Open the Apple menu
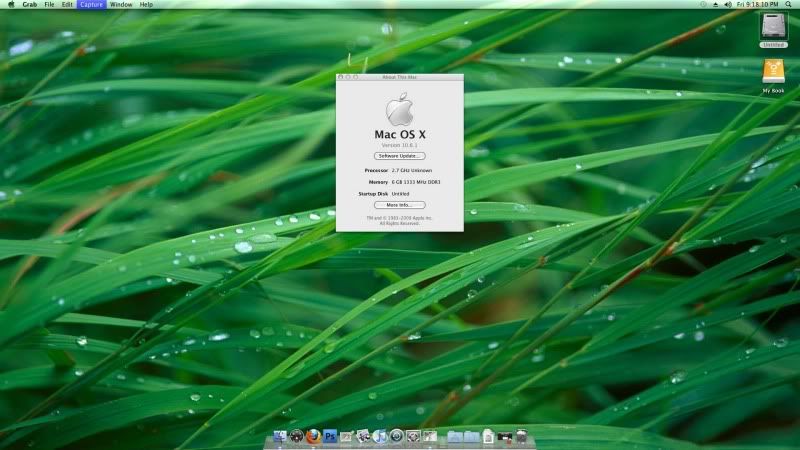 (11, 4)
